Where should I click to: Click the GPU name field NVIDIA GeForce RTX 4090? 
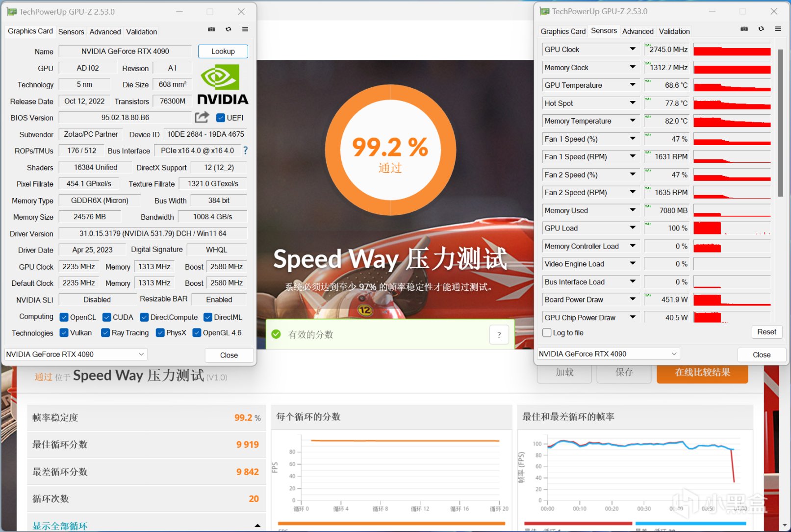[125, 51]
